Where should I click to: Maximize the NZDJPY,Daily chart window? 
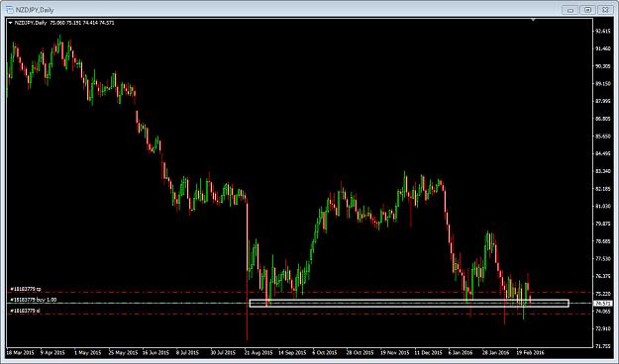tap(587, 10)
